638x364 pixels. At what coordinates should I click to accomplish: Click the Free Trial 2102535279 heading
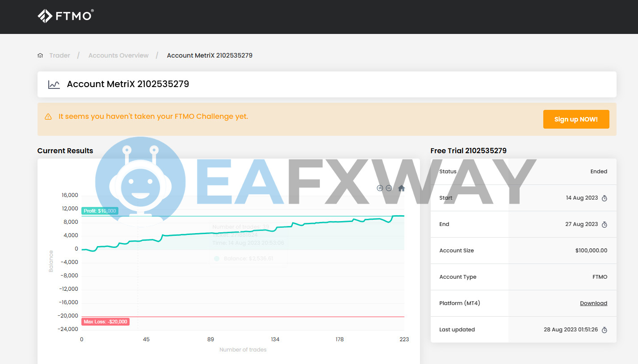pyautogui.click(x=469, y=151)
